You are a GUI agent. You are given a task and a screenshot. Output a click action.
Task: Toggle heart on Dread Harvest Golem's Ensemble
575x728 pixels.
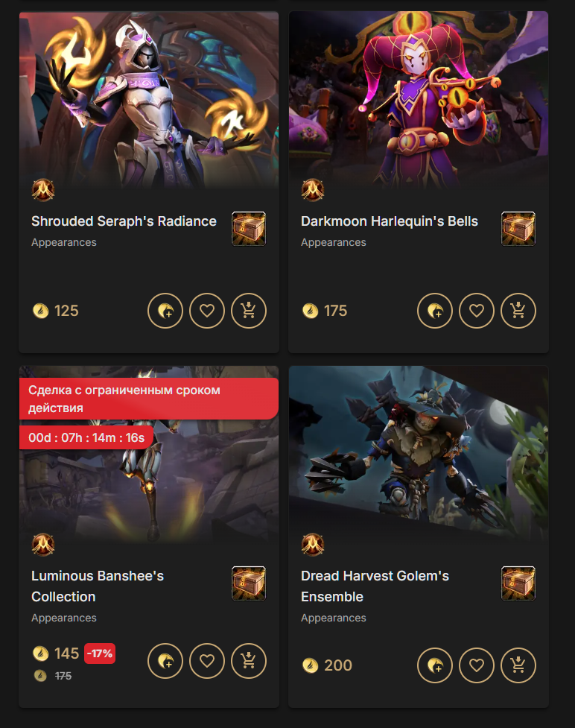tap(477, 665)
